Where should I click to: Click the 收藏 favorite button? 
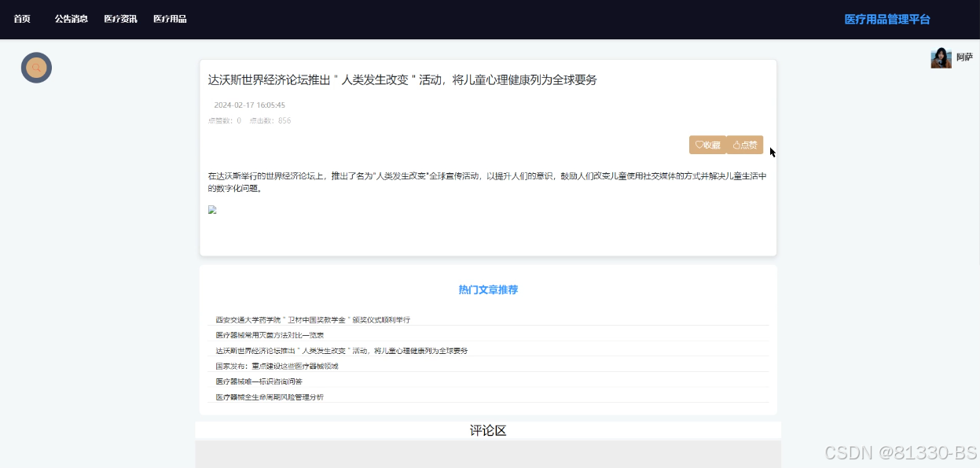pyautogui.click(x=707, y=145)
